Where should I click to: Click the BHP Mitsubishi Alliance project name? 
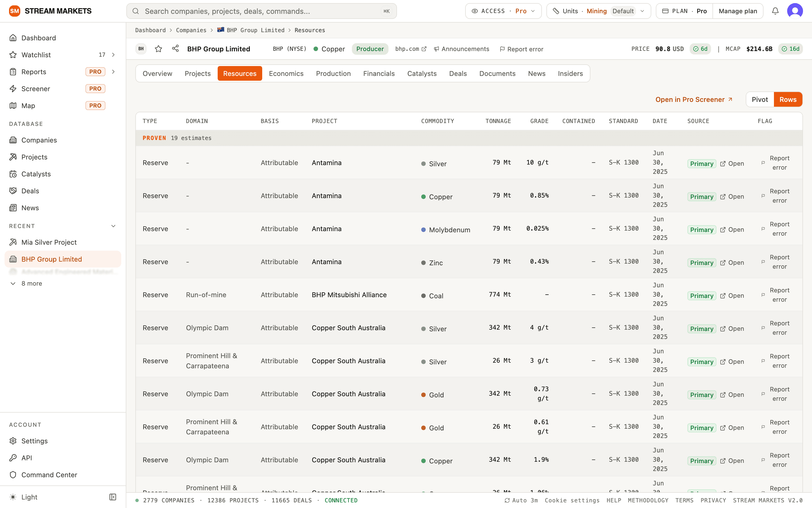pos(349,295)
